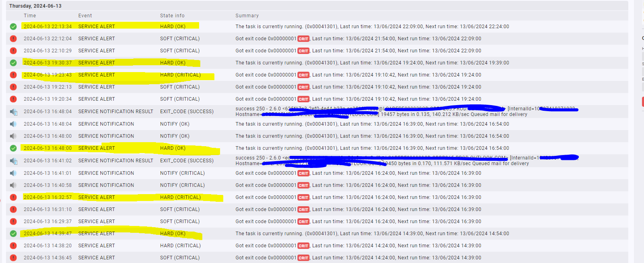Click the speaker icon on the 16:41:01 notification
644x263 pixels.
(13, 173)
